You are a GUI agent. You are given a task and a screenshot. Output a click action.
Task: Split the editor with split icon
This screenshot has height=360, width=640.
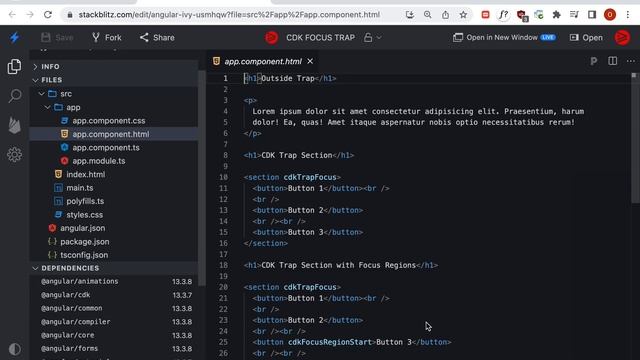point(613,61)
